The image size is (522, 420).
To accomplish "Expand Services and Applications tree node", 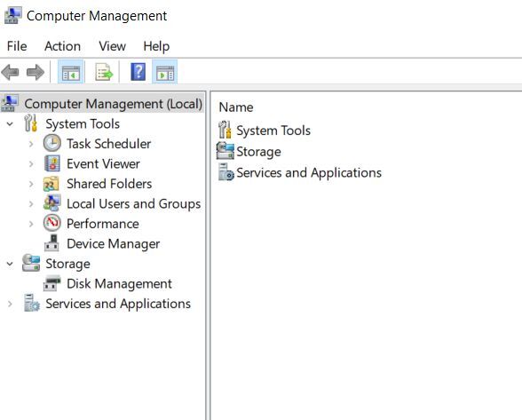I will click(10, 304).
